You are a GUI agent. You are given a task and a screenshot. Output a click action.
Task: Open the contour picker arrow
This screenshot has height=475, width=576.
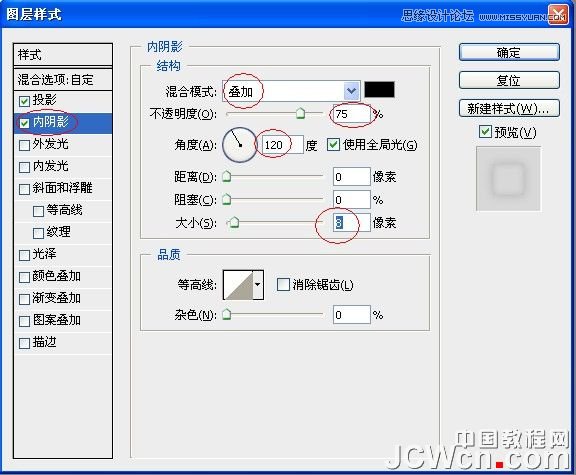pos(258,285)
